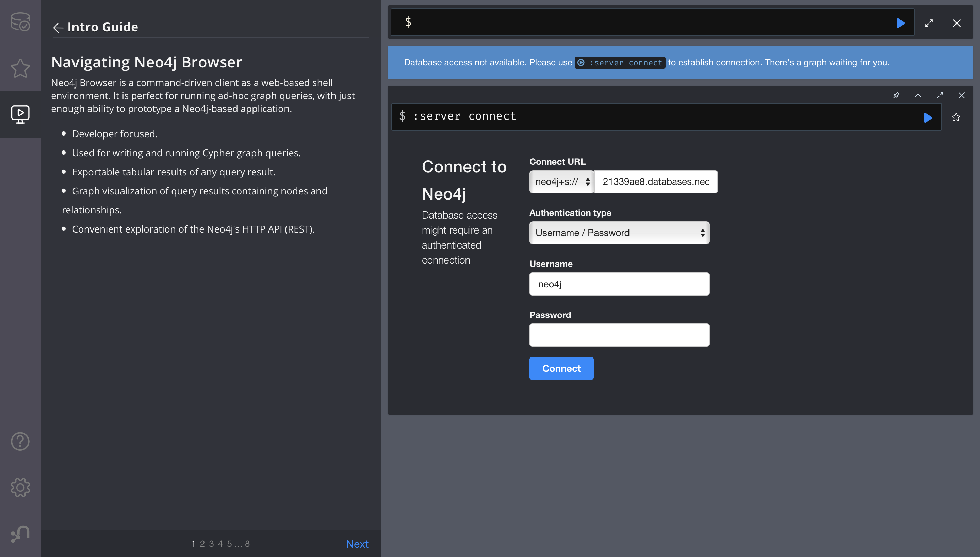The width and height of the screenshot is (980, 557).
Task: Focus the Connect URL host field
Action: pyautogui.click(x=656, y=182)
